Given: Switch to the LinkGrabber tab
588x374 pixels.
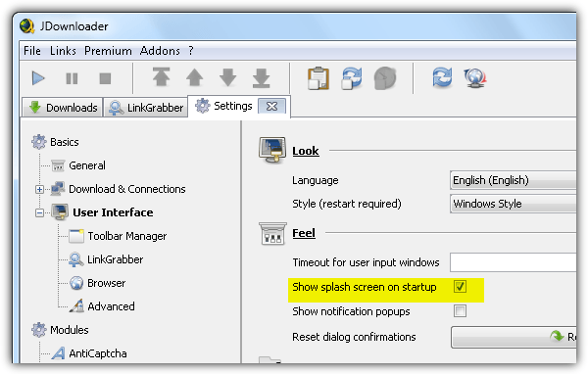Looking at the screenshot, I should coord(145,108).
